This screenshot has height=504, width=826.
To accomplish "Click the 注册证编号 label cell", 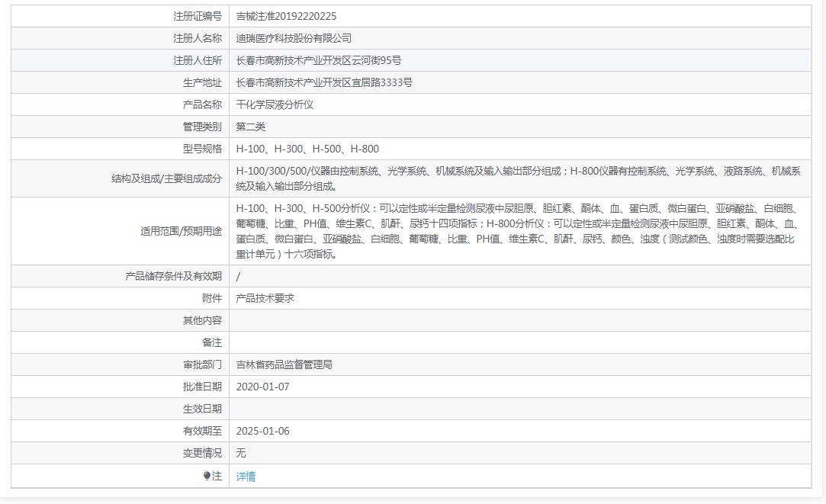I will pyautogui.click(x=120, y=16).
